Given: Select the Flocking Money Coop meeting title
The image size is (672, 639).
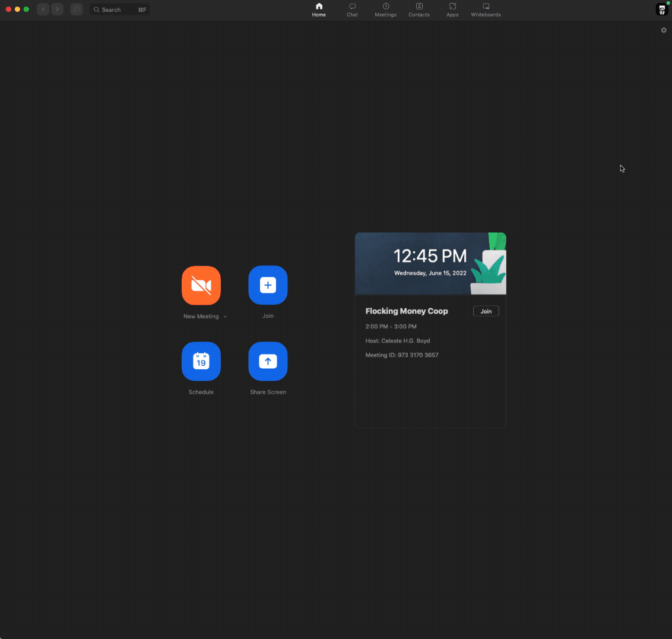Looking at the screenshot, I should coord(407,311).
